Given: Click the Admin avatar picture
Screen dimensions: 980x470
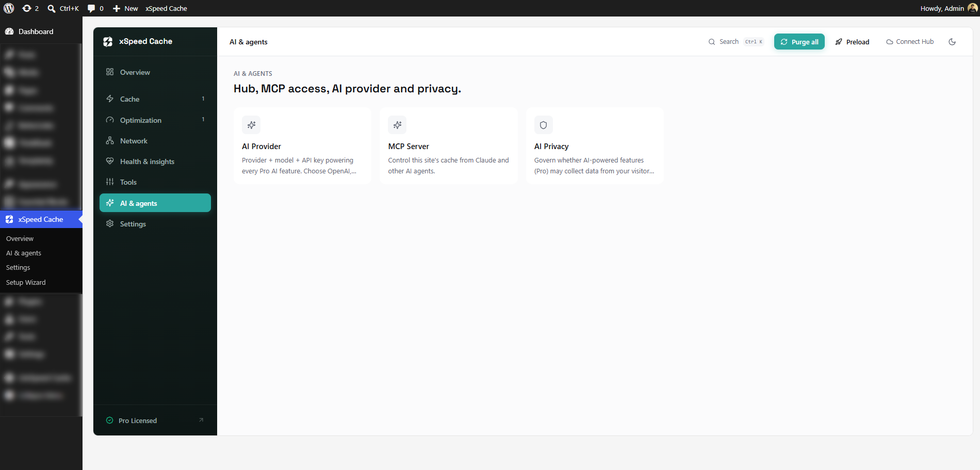Looking at the screenshot, I should coord(972,8).
